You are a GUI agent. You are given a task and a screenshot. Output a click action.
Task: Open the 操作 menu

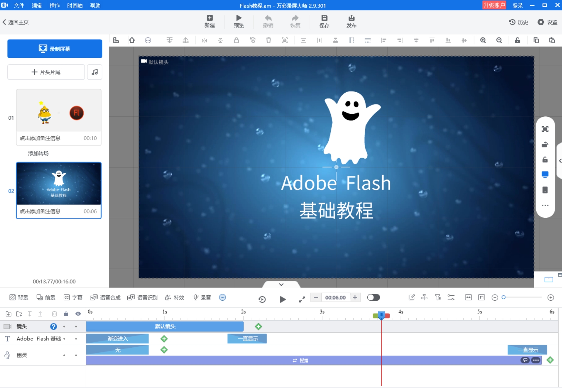pyautogui.click(x=55, y=5)
